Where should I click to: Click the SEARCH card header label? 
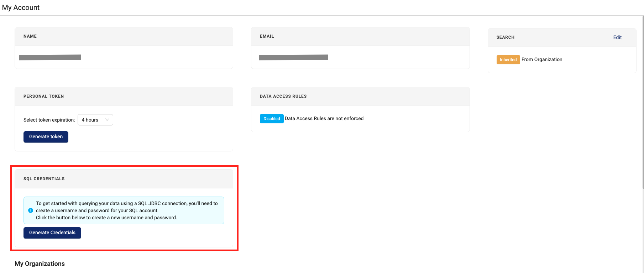point(506,37)
